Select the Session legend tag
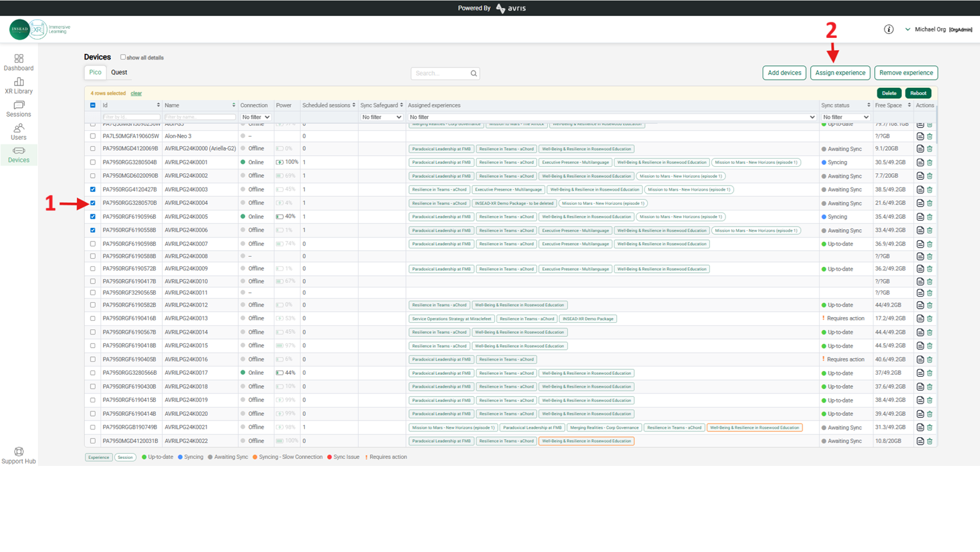The image size is (980, 552). pyautogui.click(x=125, y=458)
